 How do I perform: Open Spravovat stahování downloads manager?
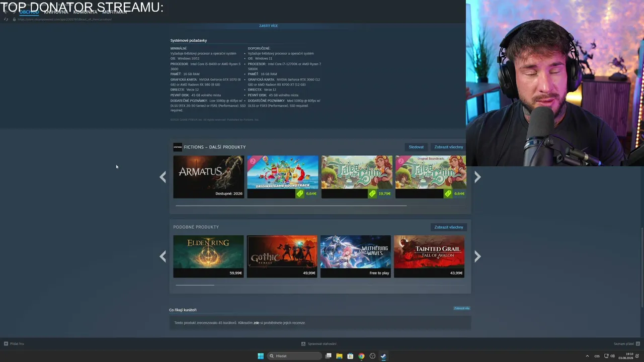pyautogui.click(x=319, y=344)
